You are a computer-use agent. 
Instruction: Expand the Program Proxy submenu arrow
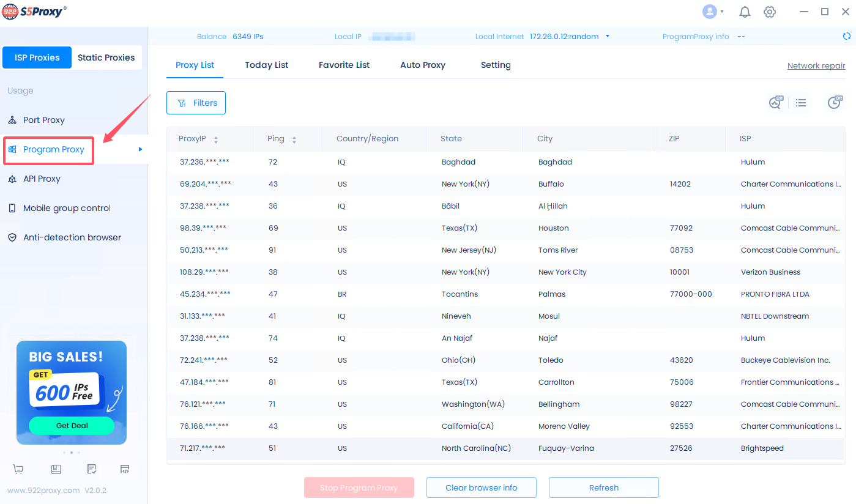tap(140, 149)
